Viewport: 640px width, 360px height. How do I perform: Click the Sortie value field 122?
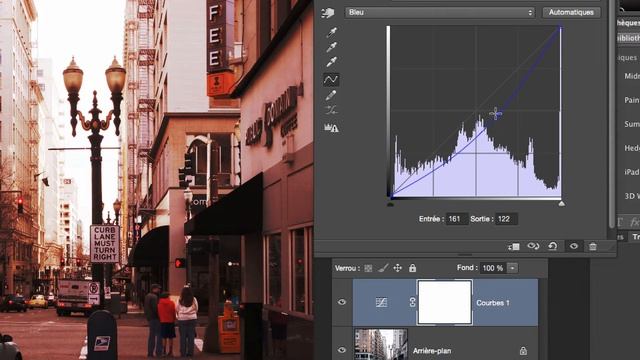tap(507, 219)
